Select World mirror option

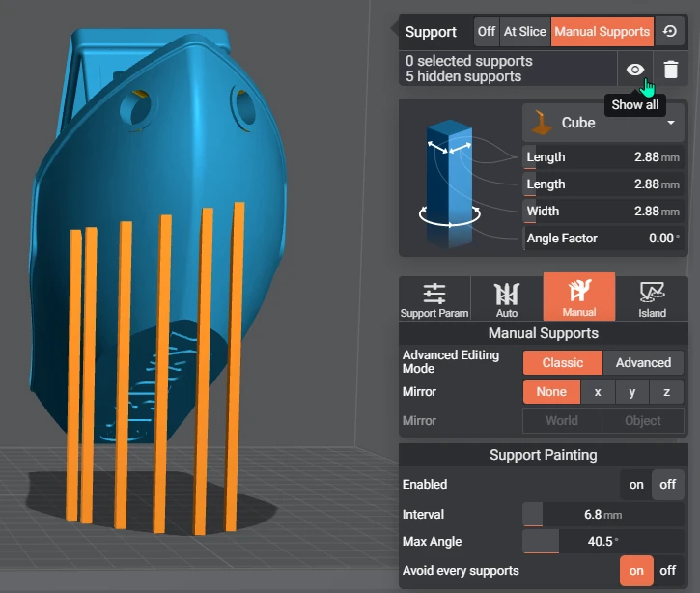[562, 421]
